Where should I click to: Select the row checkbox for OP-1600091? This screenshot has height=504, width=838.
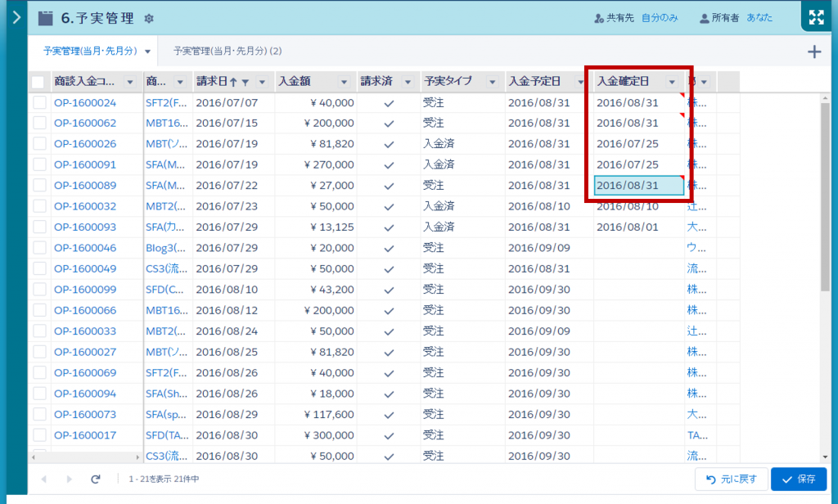point(39,164)
